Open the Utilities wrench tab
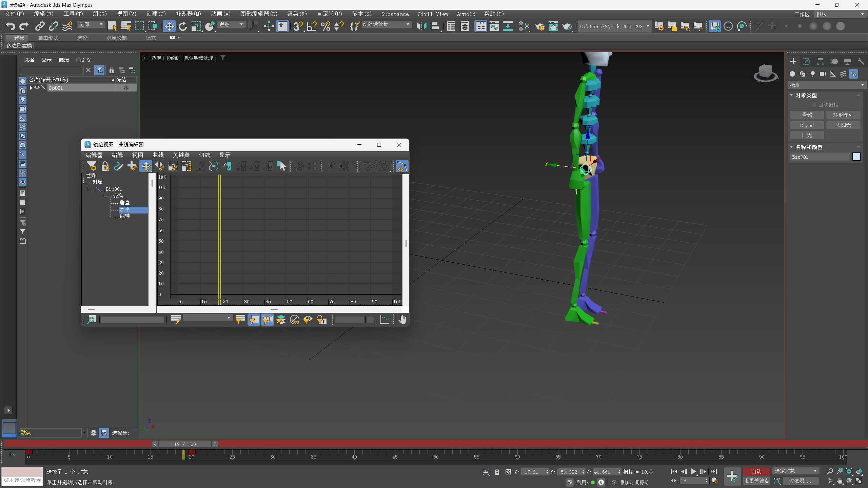The width and height of the screenshot is (868, 488). tap(861, 61)
